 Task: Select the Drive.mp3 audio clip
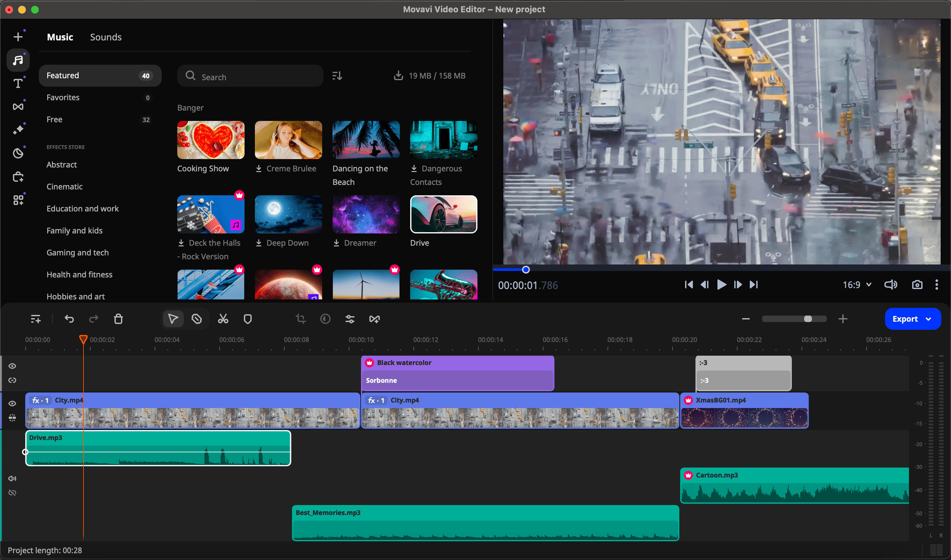click(158, 448)
